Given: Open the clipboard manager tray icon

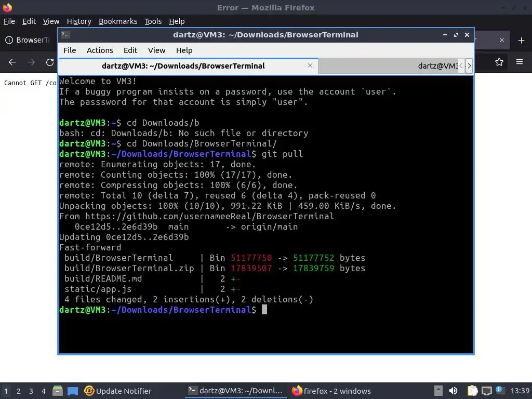Looking at the screenshot, I should click(472, 391).
